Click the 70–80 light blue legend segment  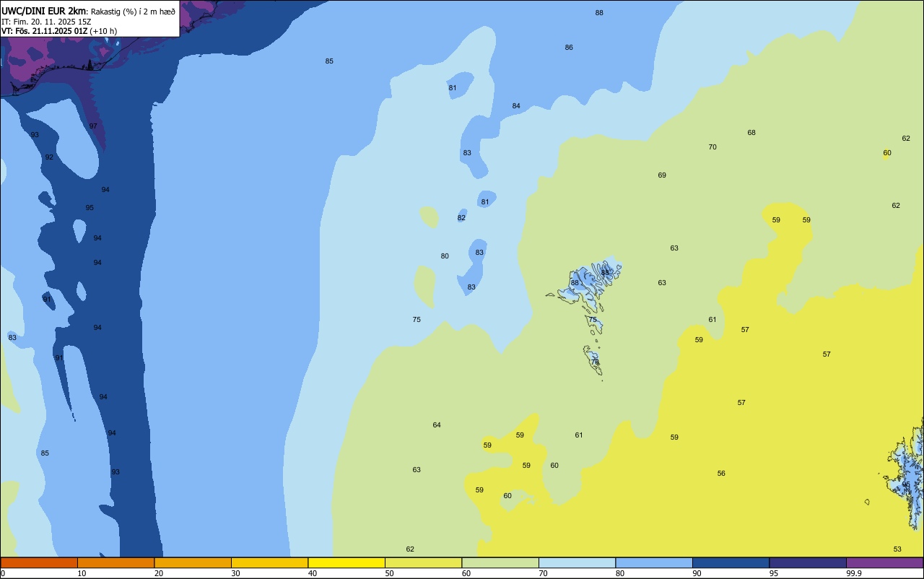coord(577,562)
